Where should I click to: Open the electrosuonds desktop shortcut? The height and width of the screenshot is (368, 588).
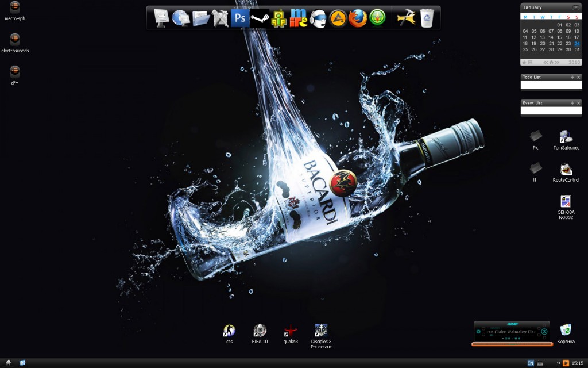point(14,43)
